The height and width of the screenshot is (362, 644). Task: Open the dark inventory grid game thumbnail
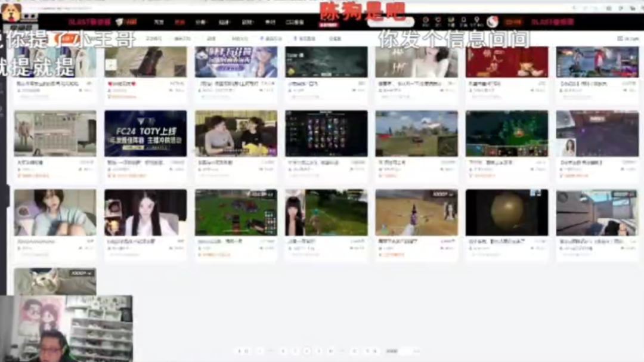pos(326,133)
